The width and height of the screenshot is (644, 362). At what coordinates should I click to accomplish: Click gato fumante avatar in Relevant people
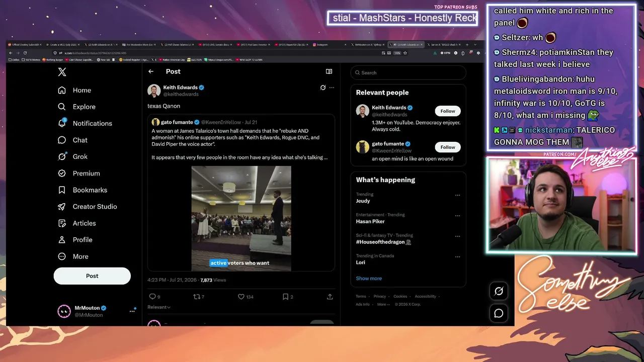point(363,147)
